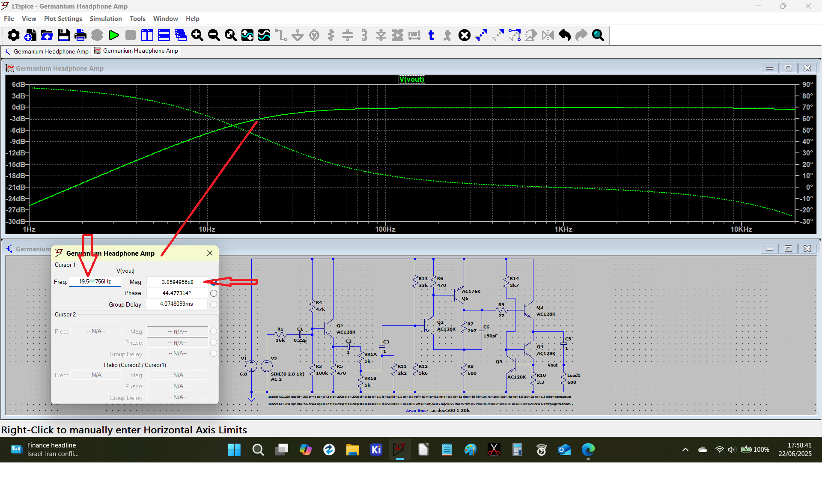Open the Simulation menu
Image resolution: width=822 pixels, height=504 pixels.
coord(106,19)
